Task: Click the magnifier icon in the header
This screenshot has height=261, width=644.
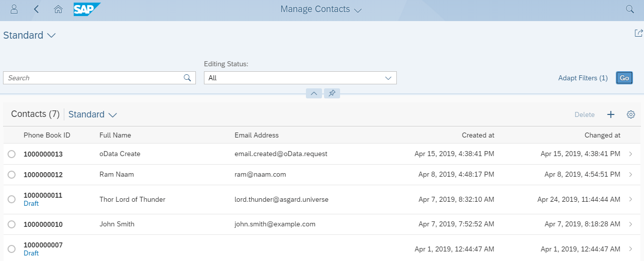Action: [x=629, y=9]
